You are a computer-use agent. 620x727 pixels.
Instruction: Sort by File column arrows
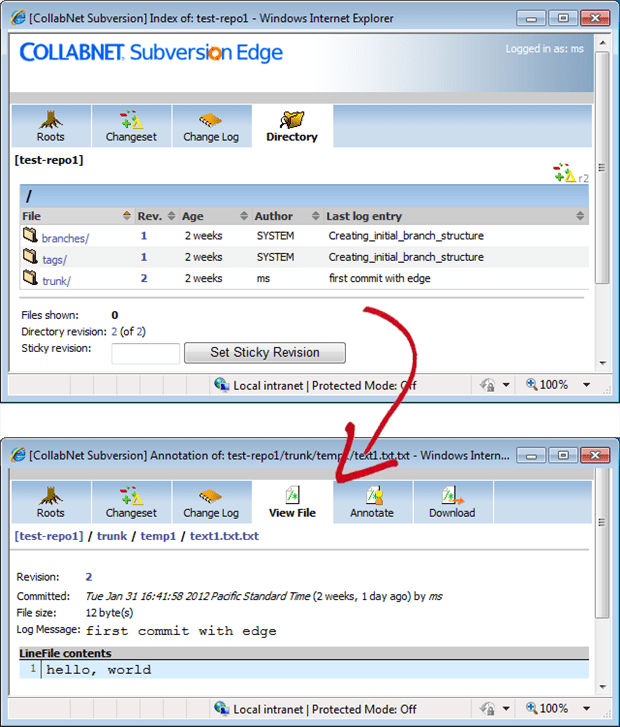127,216
